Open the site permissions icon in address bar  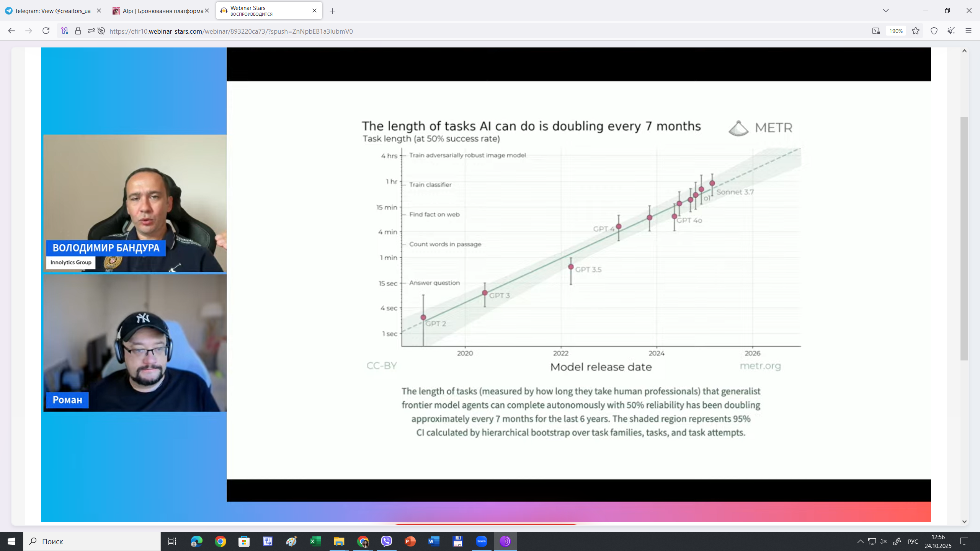click(x=91, y=31)
